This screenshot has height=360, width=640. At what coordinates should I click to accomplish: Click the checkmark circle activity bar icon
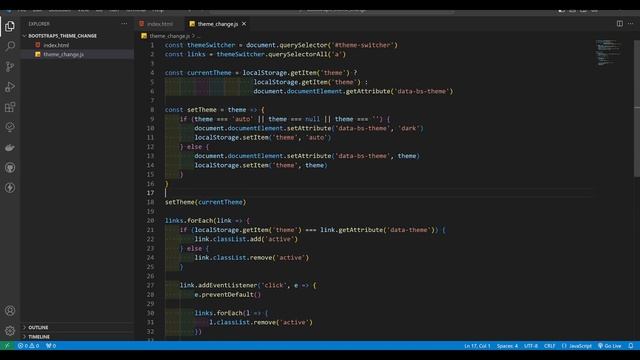[x=10, y=127]
